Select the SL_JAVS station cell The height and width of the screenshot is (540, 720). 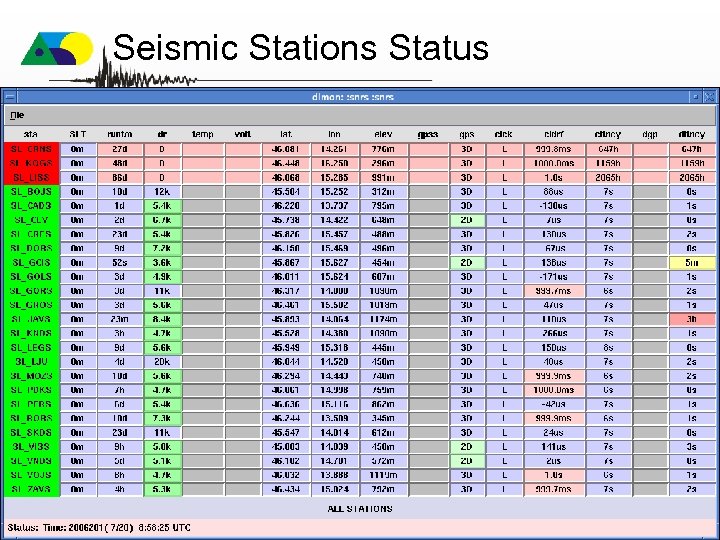32,319
